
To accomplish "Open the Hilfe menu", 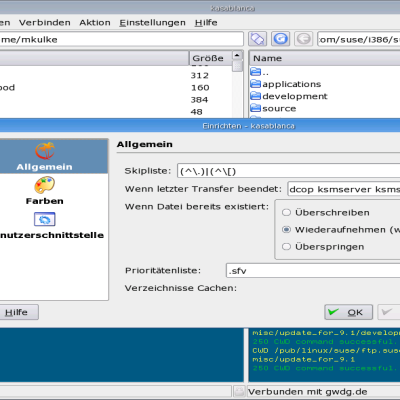I will (206, 23).
